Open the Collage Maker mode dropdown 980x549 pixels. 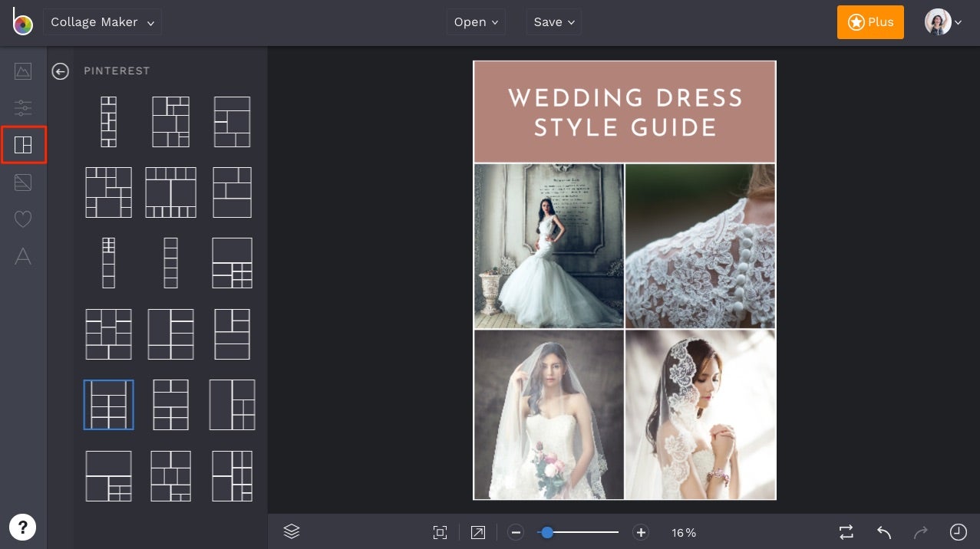(102, 21)
